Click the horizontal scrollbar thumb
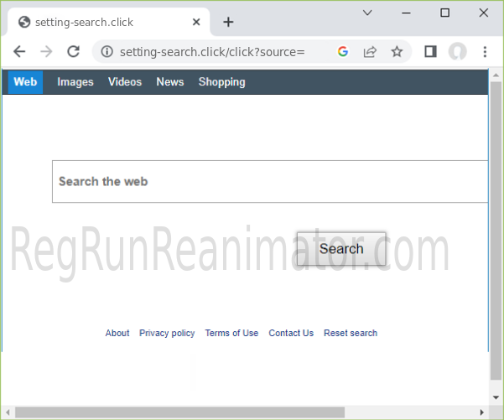The image size is (504, 420). 179,412
